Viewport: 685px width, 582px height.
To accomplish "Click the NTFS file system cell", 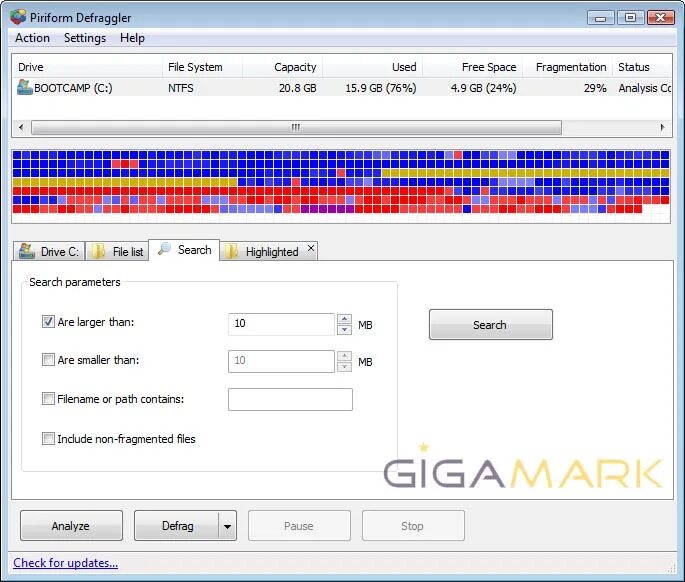I will pos(181,88).
